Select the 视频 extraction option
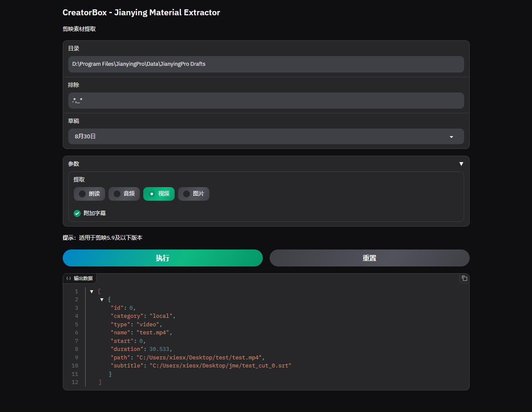 (159, 194)
